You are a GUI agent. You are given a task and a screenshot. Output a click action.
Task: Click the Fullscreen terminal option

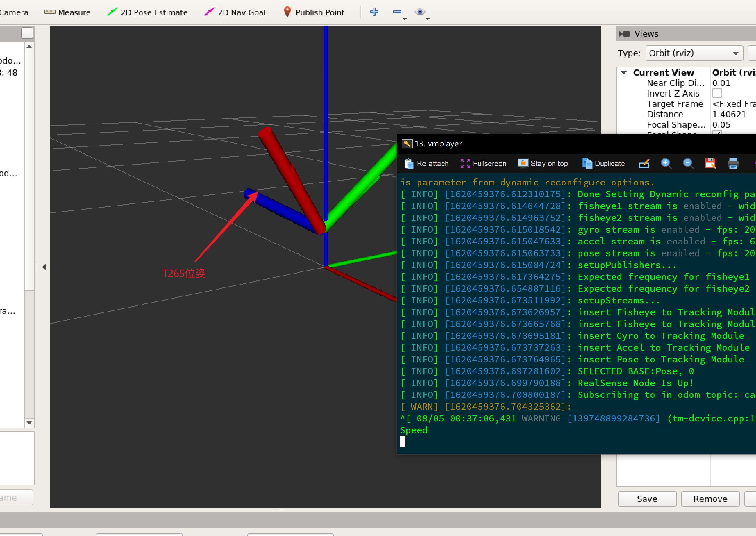point(483,164)
